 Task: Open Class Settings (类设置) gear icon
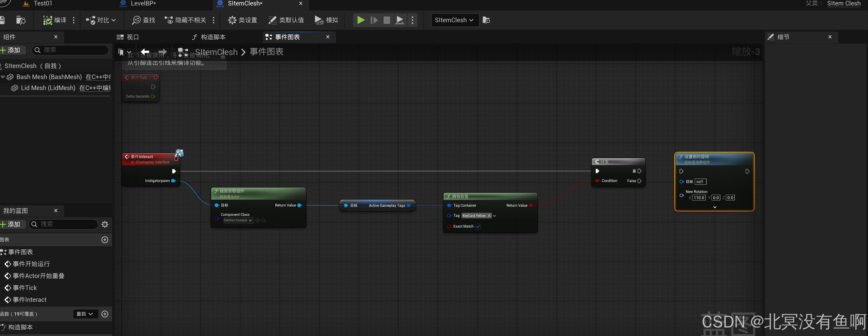232,20
